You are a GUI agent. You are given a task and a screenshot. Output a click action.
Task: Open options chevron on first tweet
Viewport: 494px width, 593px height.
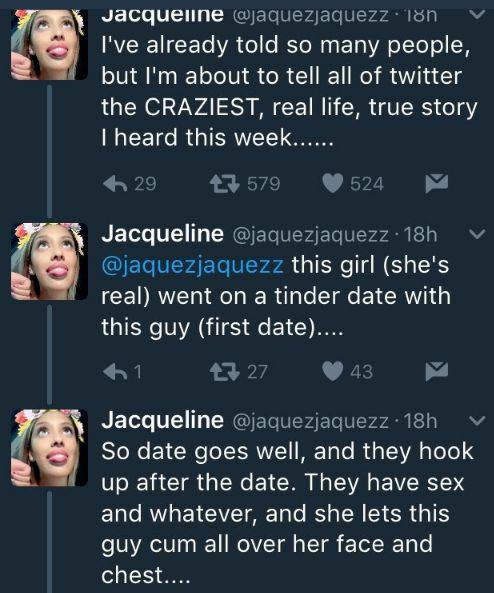(x=477, y=14)
